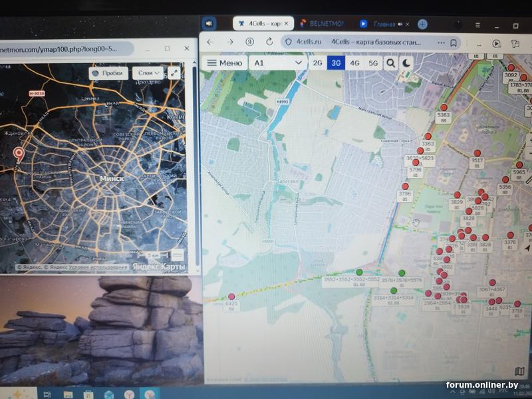
Task: Open the Yandex Я home button
Action: coord(250,42)
